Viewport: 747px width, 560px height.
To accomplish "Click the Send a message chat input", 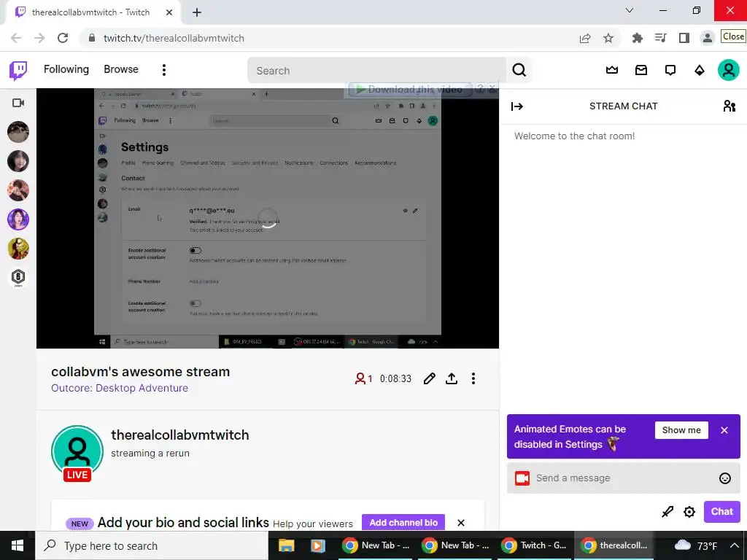I will click(x=624, y=478).
